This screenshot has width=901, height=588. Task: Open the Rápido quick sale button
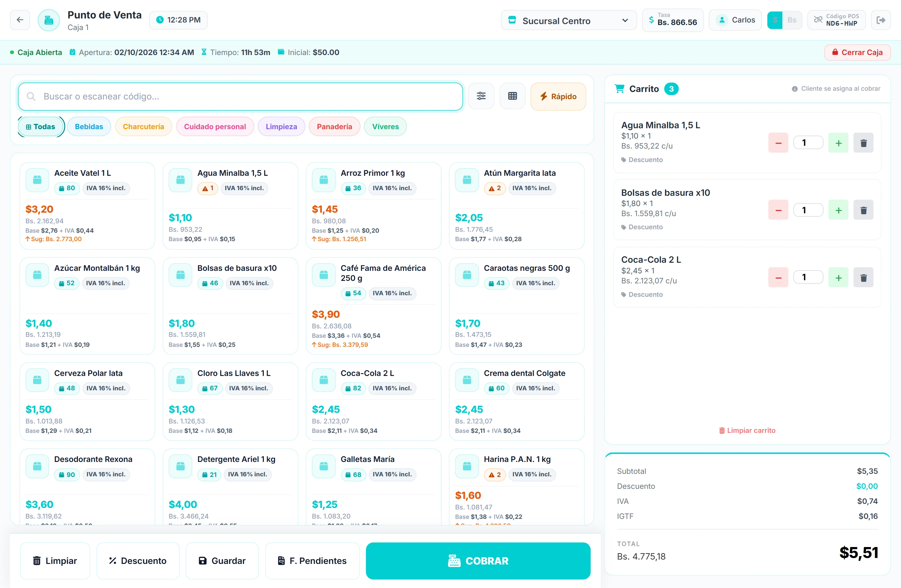pos(558,96)
